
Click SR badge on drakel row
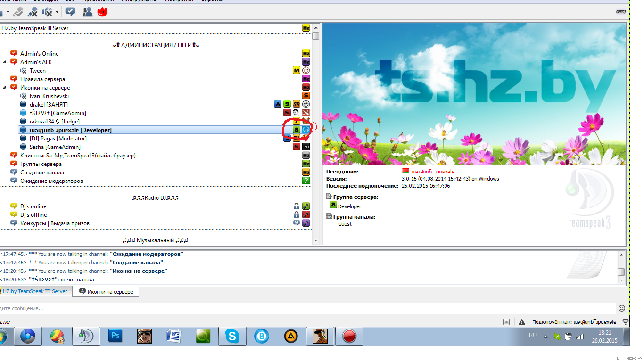pyautogui.click(x=297, y=104)
